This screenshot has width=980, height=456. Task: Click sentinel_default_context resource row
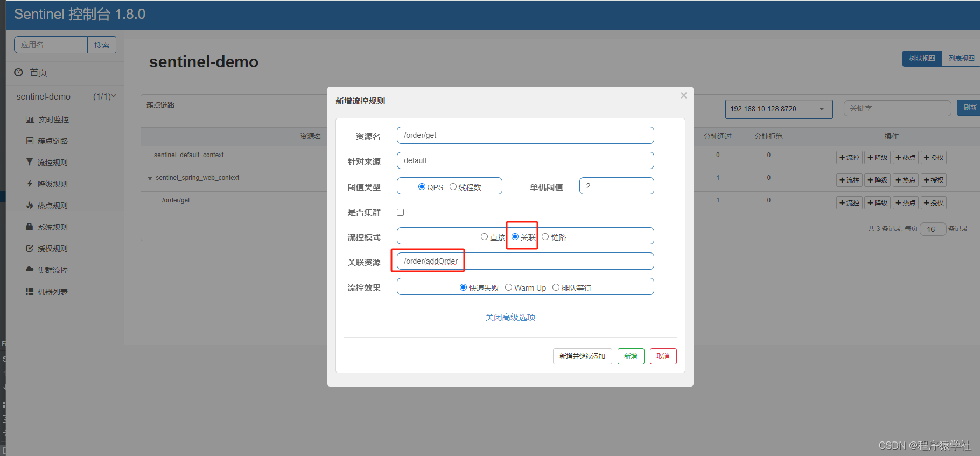pos(188,155)
